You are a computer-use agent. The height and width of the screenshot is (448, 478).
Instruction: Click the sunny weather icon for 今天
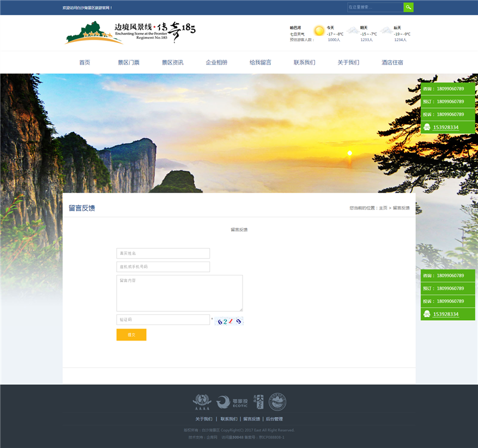click(319, 30)
